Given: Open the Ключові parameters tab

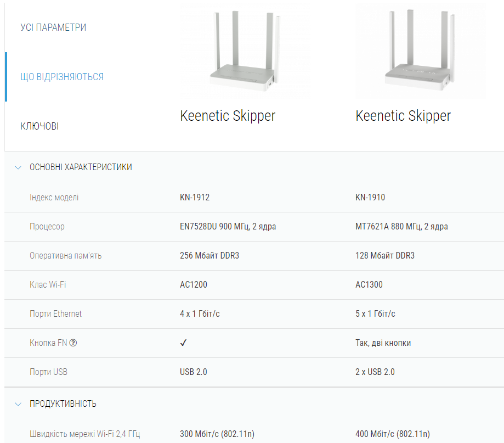Looking at the screenshot, I should [x=39, y=126].
